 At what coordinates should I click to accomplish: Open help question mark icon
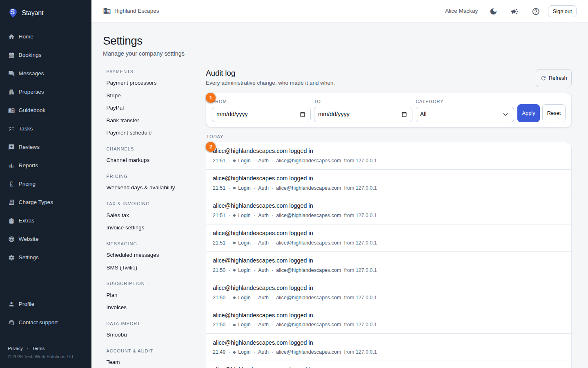click(536, 11)
